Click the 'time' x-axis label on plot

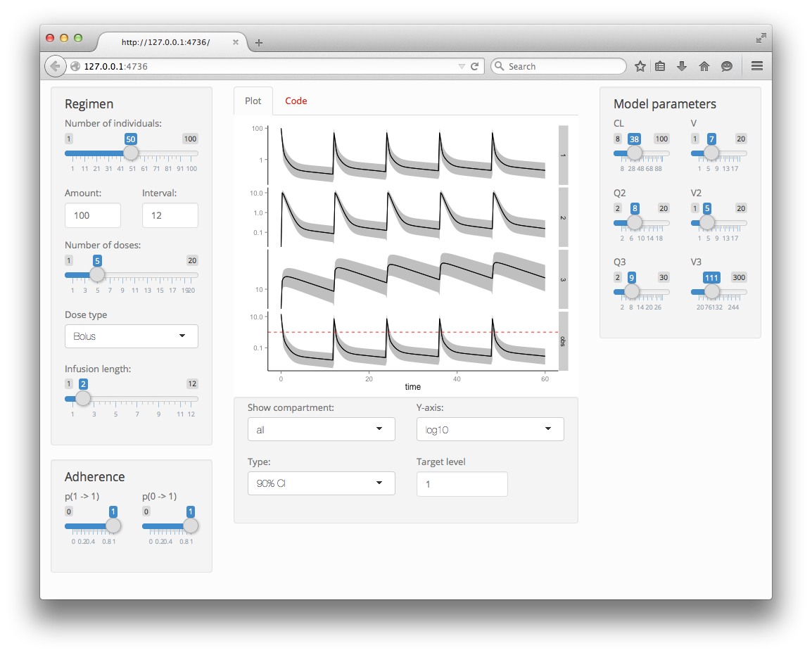click(413, 387)
